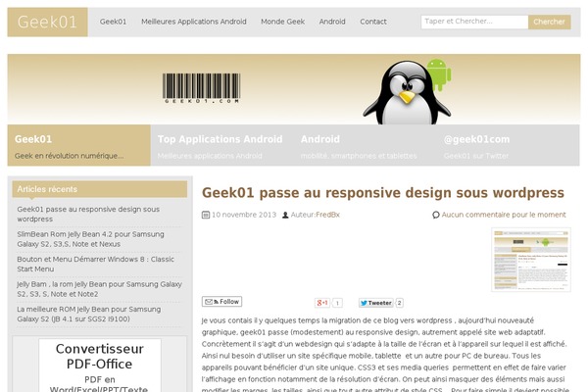Screen dimensions: 588x392
Task: Open SlimBean Rom Jelly Bean 4.2 article
Action: 90,239
